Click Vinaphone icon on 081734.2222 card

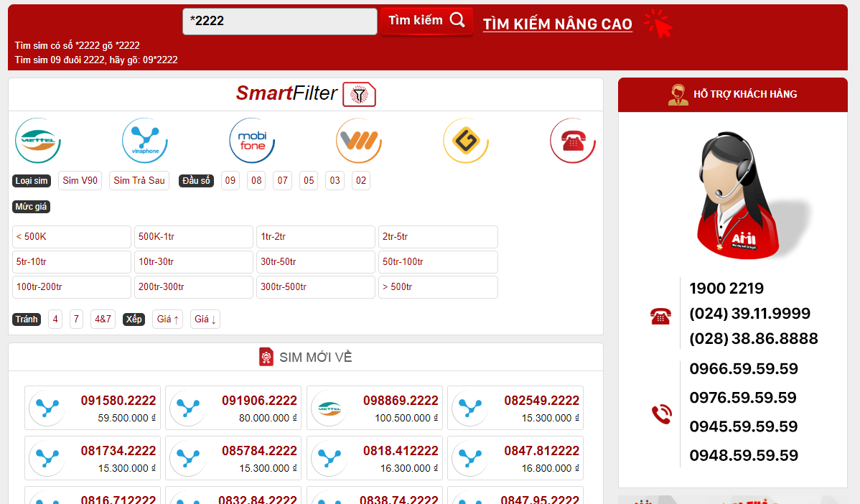point(47,458)
